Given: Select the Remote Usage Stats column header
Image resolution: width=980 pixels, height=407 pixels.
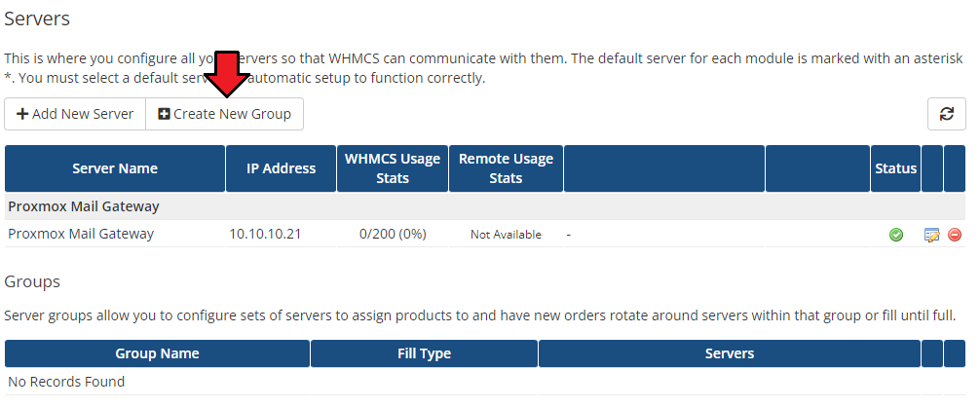Looking at the screenshot, I should (x=506, y=168).
